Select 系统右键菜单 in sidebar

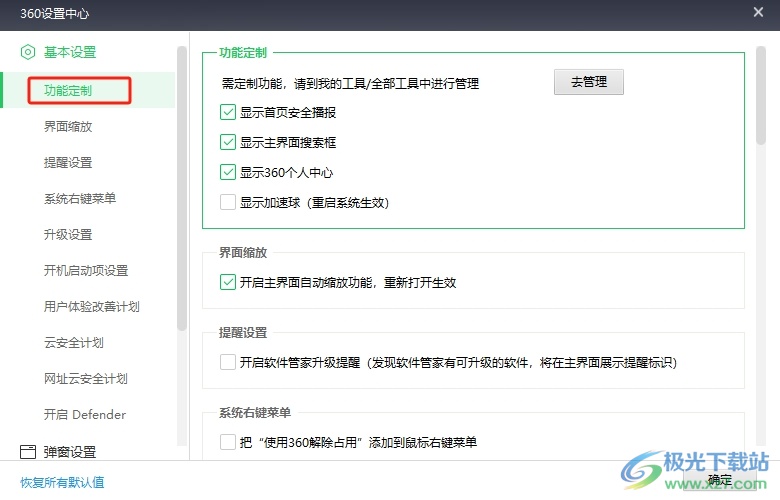[80, 199]
